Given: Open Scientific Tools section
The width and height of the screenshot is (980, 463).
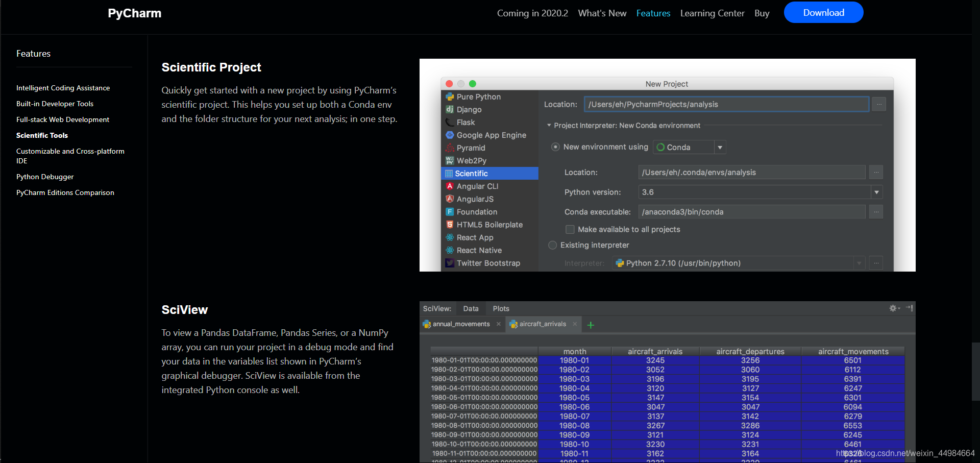Looking at the screenshot, I should point(42,135).
